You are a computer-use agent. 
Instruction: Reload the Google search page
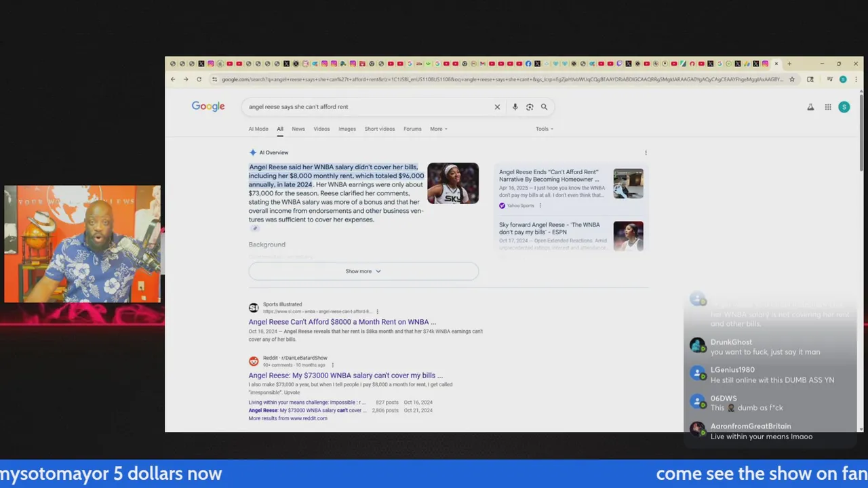pyautogui.click(x=199, y=79)
